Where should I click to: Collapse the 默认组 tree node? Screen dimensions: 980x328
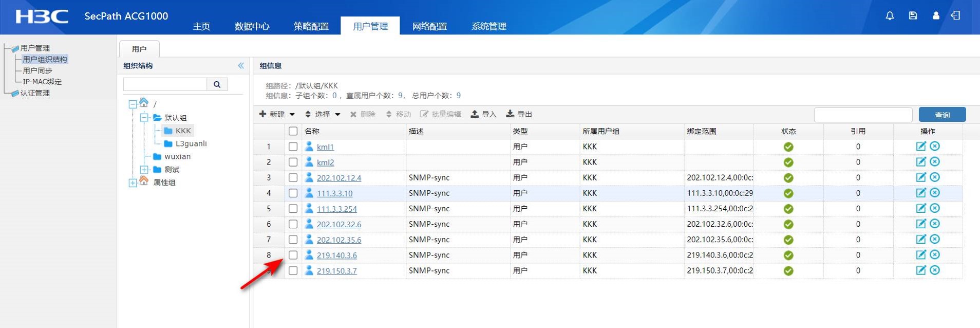click(x=144, y=118)
